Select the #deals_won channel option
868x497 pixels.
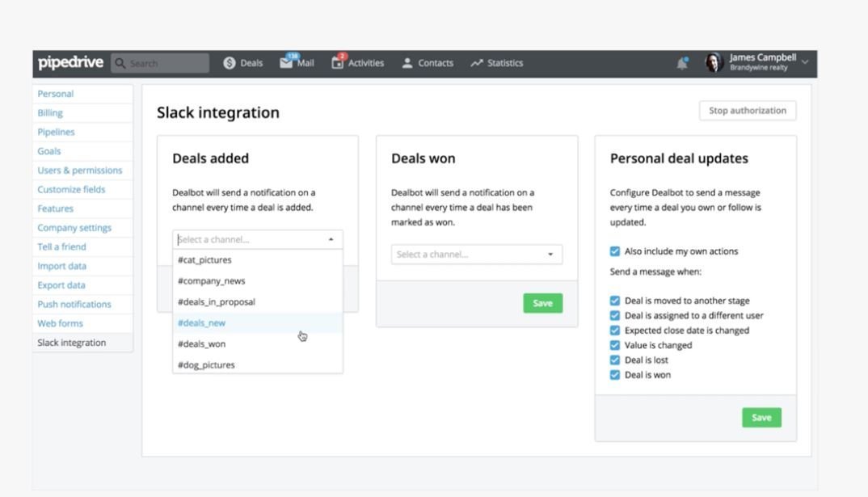point(258,344)
